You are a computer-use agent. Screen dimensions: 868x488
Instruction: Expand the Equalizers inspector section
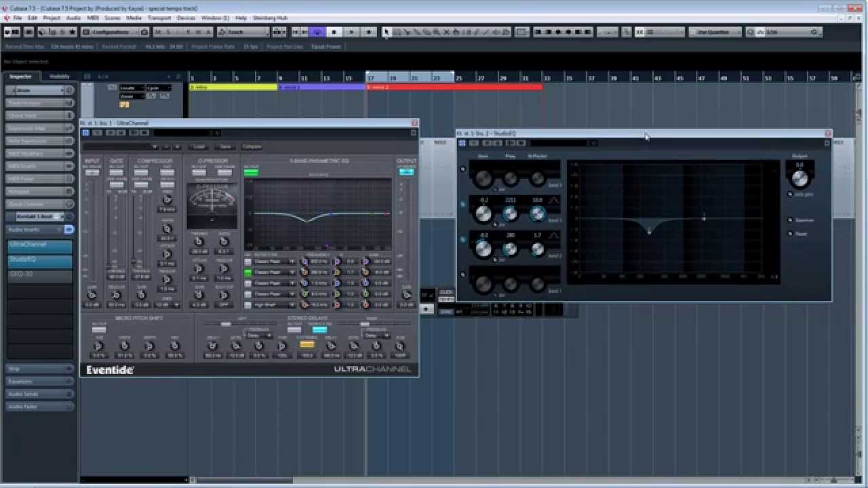[x=40, y=381]
